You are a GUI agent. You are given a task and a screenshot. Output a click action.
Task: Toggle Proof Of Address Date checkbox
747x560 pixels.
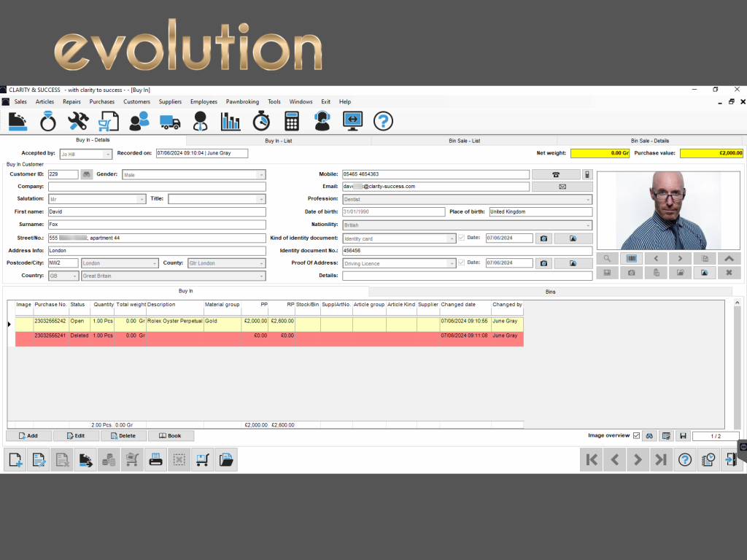(x=461, y=262)
